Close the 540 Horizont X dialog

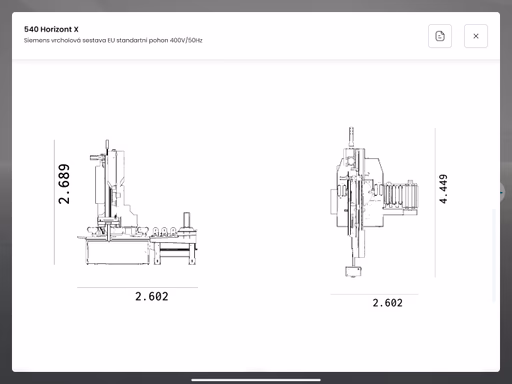click(476, 36)
